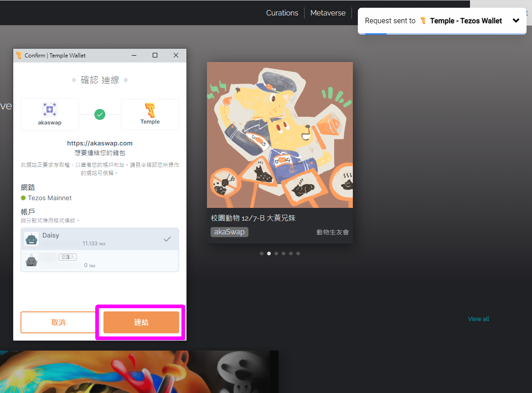Click the 11.133 tez balance

(93, 243)
